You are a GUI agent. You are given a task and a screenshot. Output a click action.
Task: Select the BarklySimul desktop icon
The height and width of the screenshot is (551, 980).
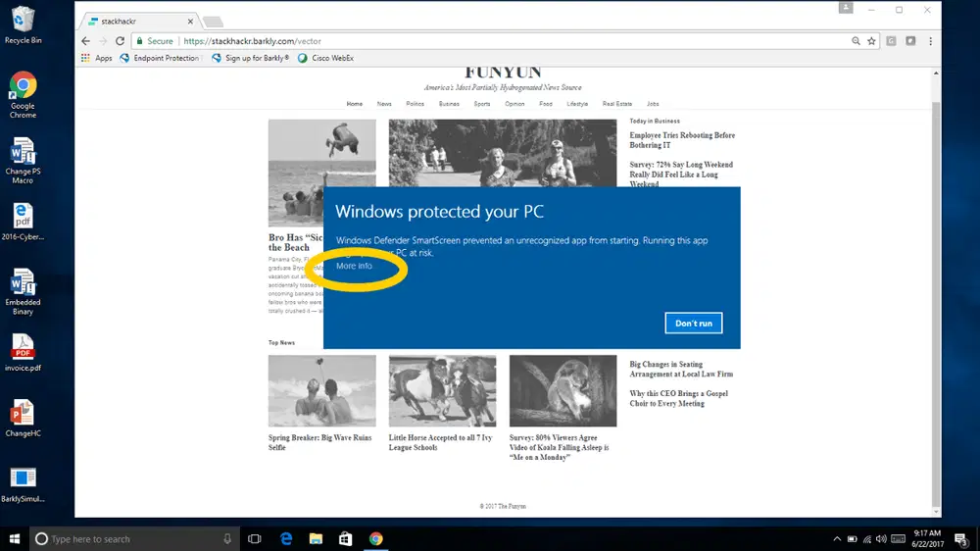[24, 484]
